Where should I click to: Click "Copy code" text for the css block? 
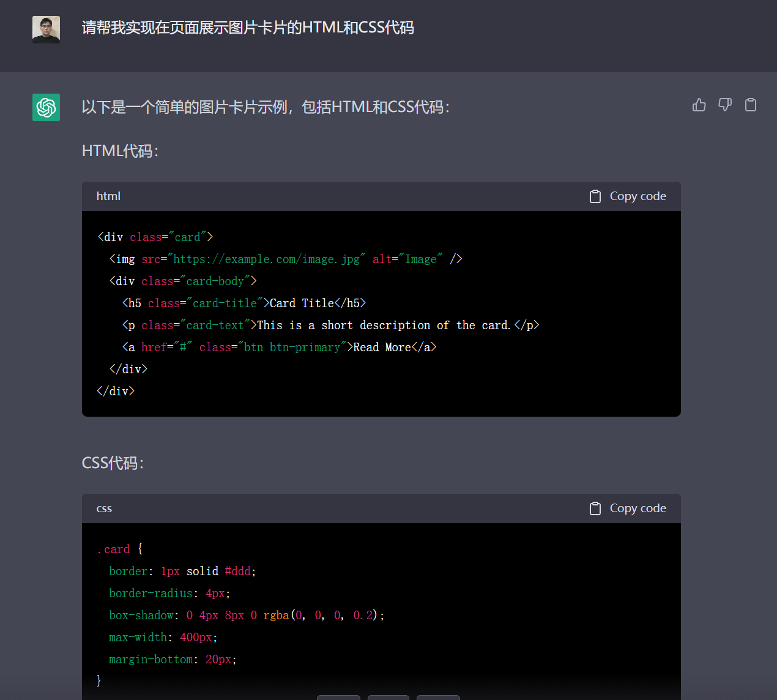(x=638, y=508)
